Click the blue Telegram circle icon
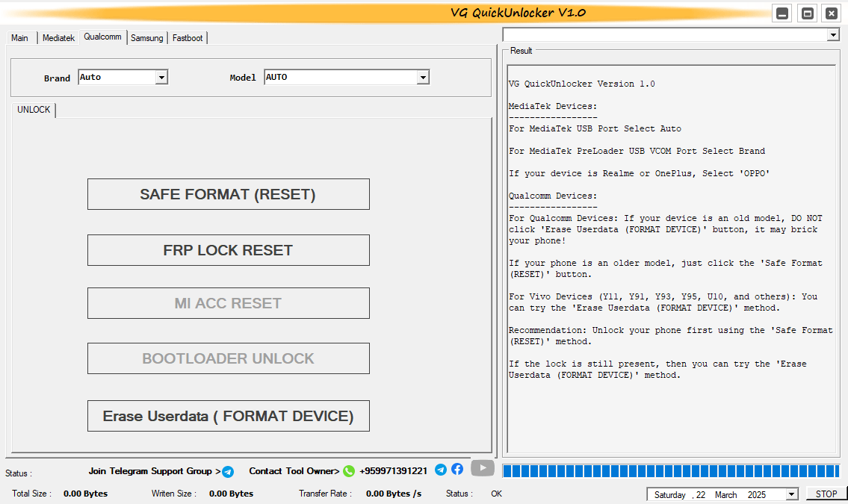The height and width of the screenshot is (504, 848). (x=440, y=470)
